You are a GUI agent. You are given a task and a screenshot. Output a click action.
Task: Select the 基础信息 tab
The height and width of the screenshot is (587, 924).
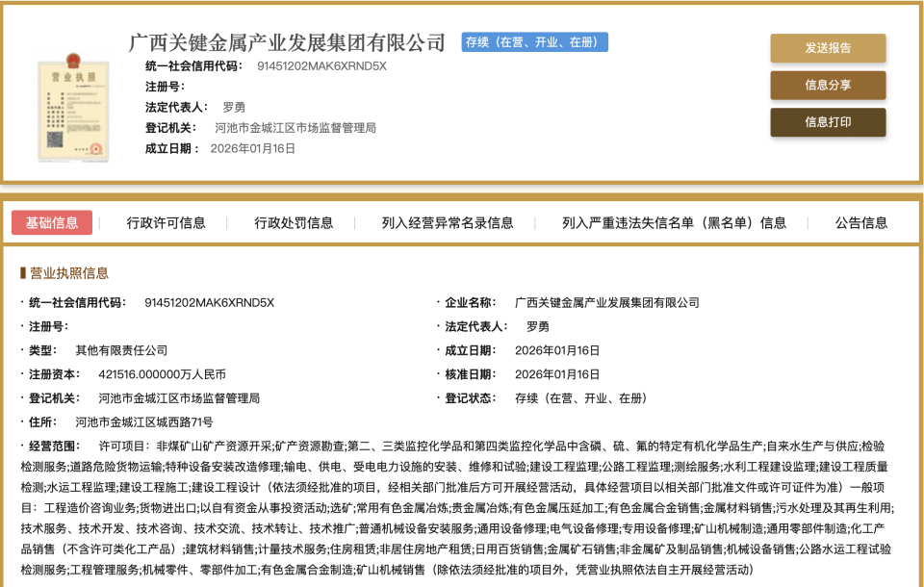[x=52, y=223]
